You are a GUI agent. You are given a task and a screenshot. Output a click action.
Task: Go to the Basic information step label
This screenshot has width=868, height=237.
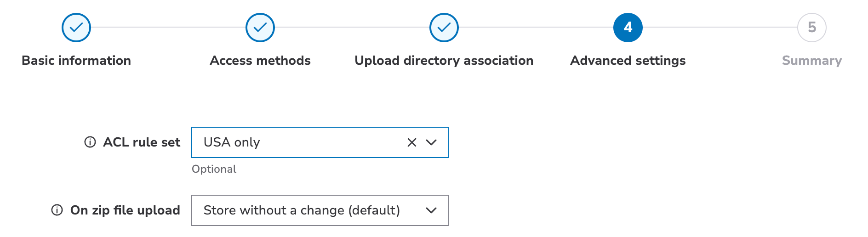(76, 61)
